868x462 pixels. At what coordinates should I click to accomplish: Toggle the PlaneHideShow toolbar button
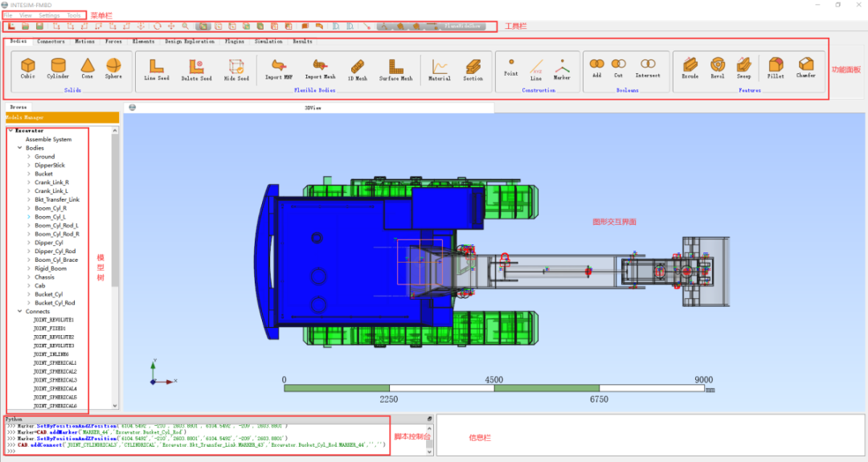(x=462, y=26)
